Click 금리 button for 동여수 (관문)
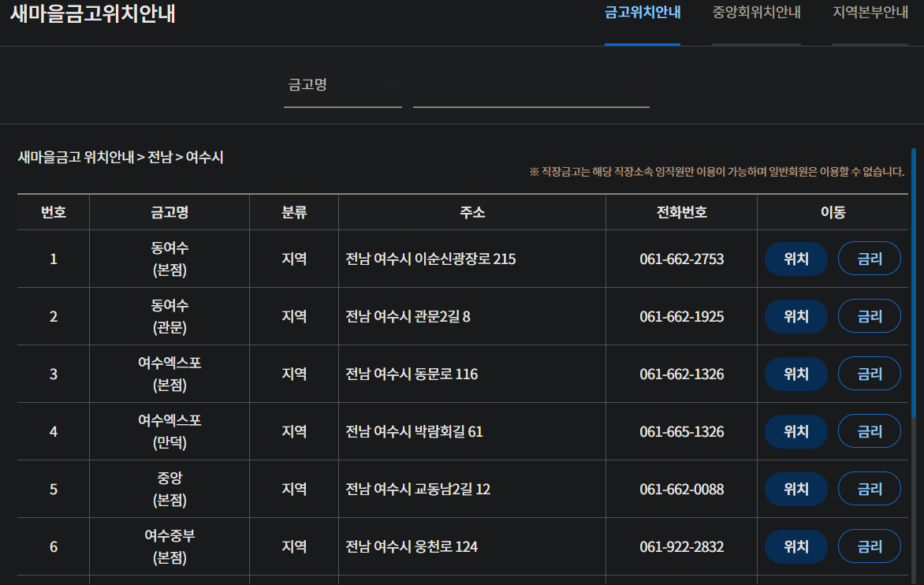This screenshot has width=924, height=585. click(x=869, y=316)
